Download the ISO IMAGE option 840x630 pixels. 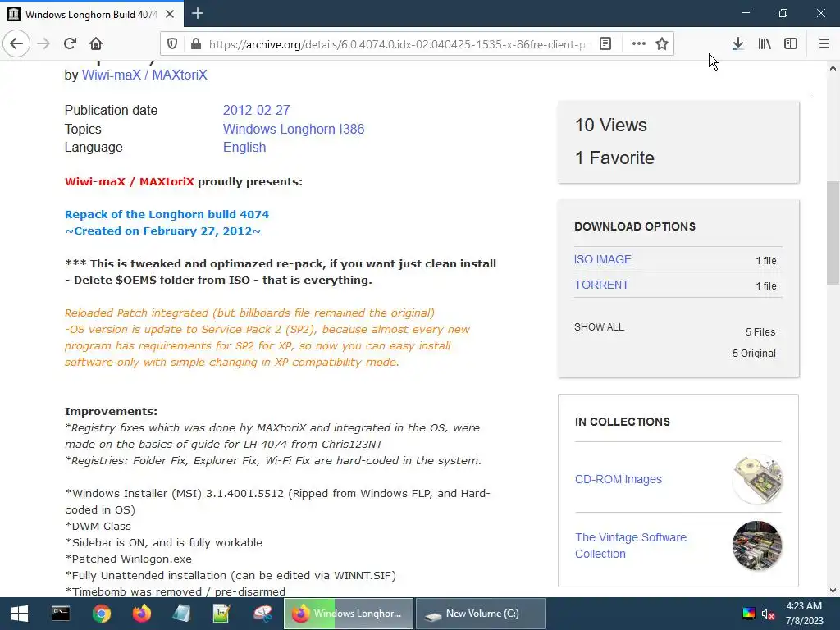[x=603, y=259]
